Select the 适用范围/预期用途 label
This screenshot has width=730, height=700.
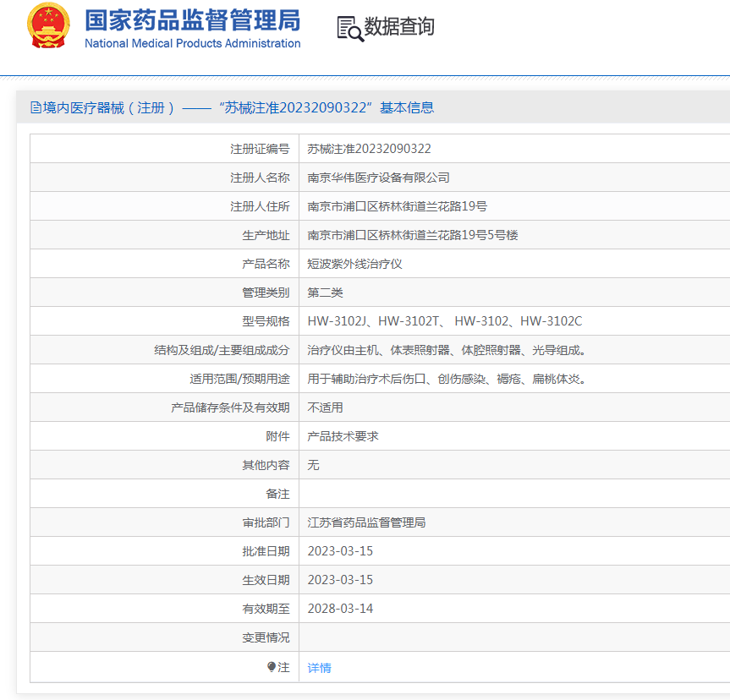pyautogui.click(x=239, y=379)
